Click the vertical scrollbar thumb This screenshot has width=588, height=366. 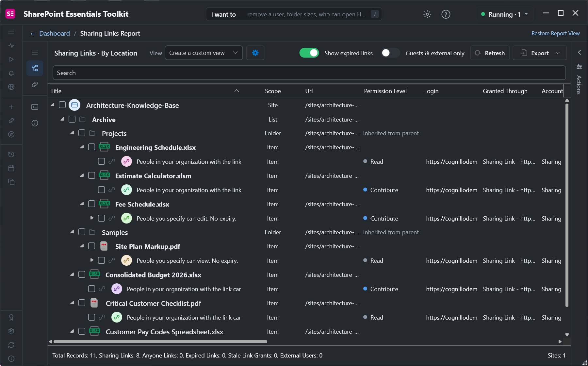tap(567, 205)
